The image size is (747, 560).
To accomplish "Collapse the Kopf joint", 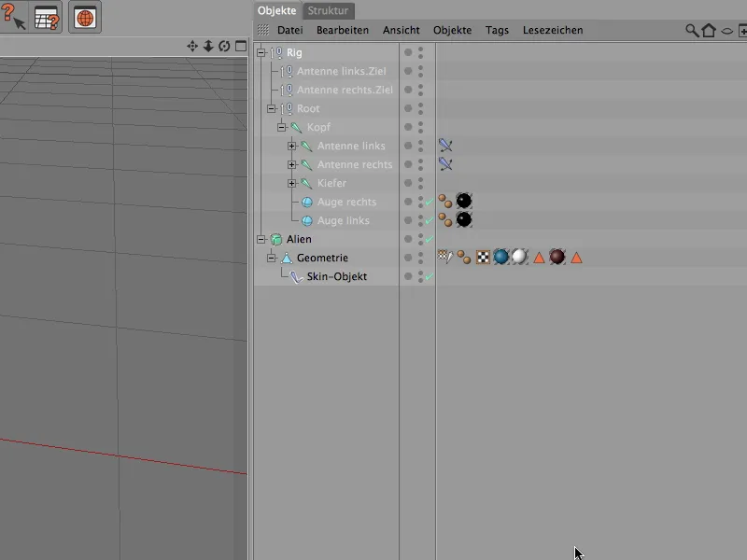I will pyautogui.click(x=282, y=127).
